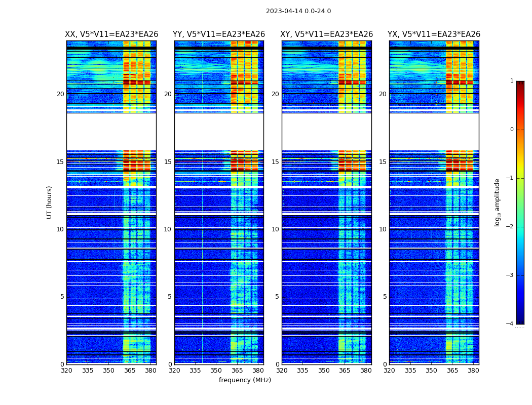Click the 365 MHz tick under YY panel

click(x=237, y=371)
